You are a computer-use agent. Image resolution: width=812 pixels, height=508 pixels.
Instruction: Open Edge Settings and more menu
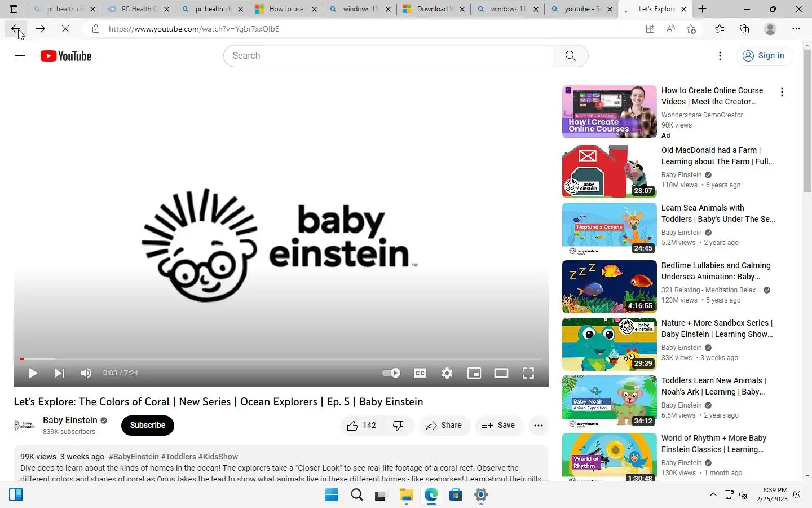tap(796, 29)
